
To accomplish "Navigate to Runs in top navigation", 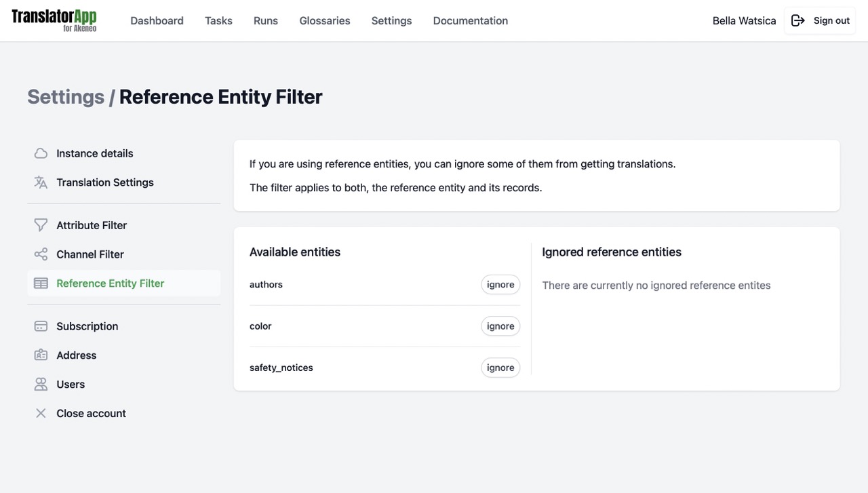I will [x=266, y=21].
